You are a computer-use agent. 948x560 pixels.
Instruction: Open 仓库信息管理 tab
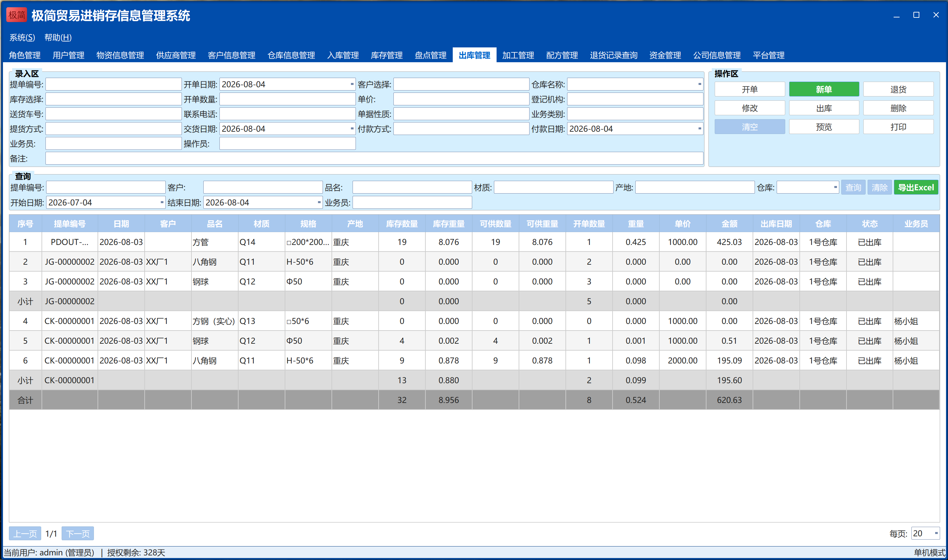click(x=291, y=55)
